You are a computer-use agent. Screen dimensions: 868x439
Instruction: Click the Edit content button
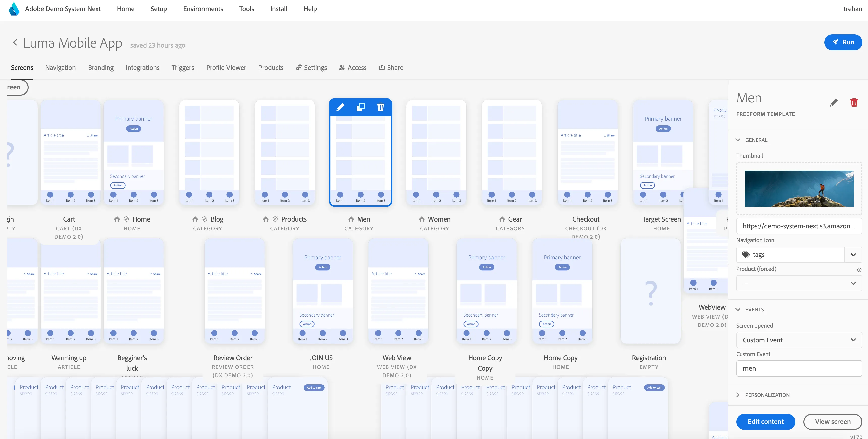(766, 422)
